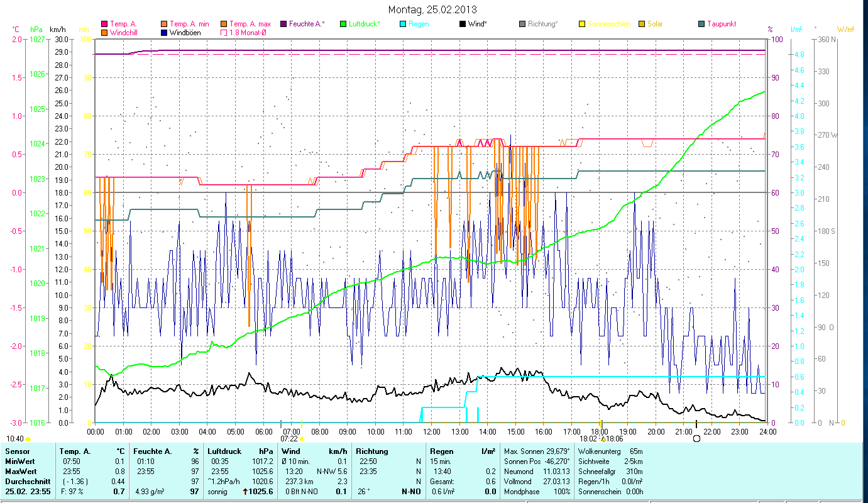Screen dimensions: 868x503
Task: Click the purple Feuchte A. legend square
Action: 283,24
